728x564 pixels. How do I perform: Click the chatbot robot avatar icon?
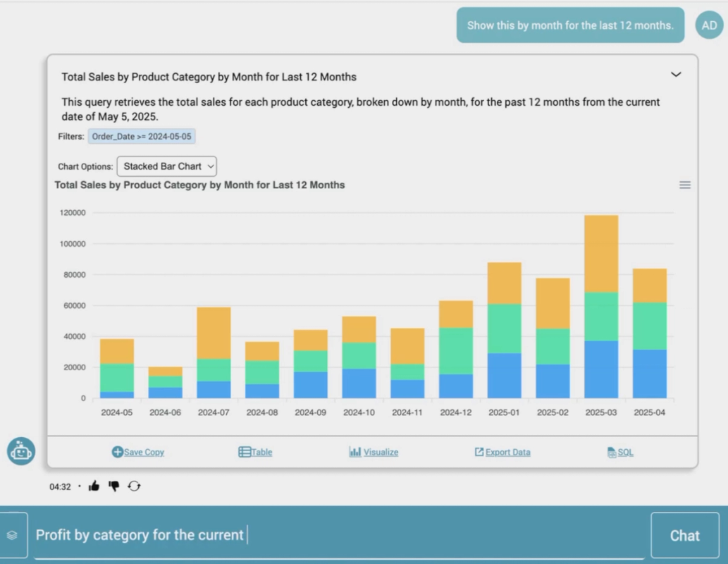(x=21, y=451)
